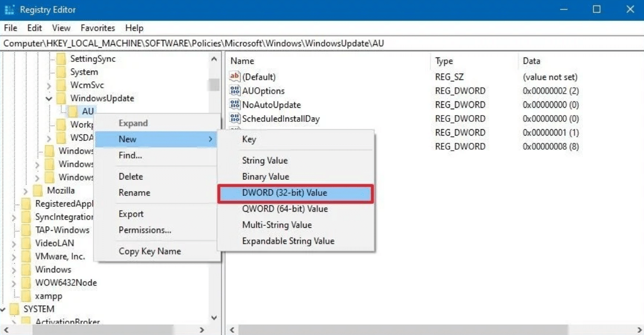Choose DWORD (32-bit) Value from submenu
This screenshot has height=335, width=644.
(x=284, y=193)
